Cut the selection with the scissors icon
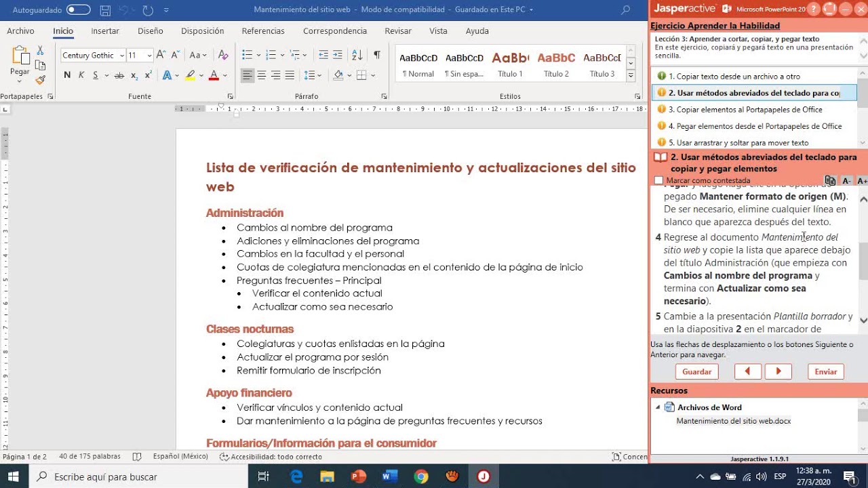The width and height of the screenshot is (868, 488). [x=40, y=51]
